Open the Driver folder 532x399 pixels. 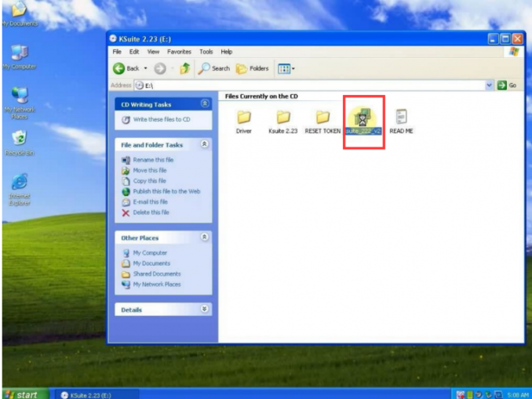point(243,118)
